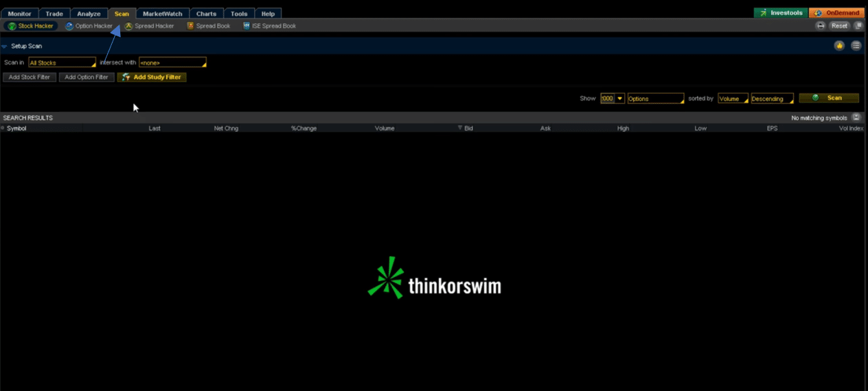Go to the MarketWatch tab
The width and height of the screenshot is (868, 391).
coord(162,14)
